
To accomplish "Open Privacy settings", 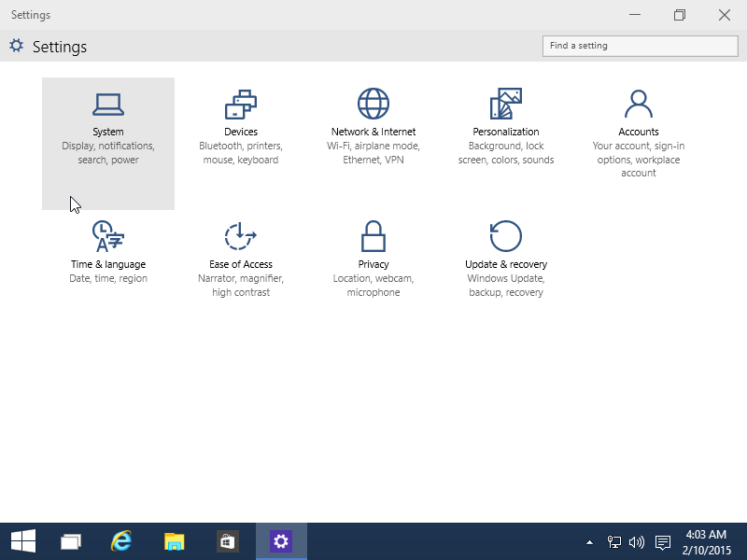I will (373, 252).
